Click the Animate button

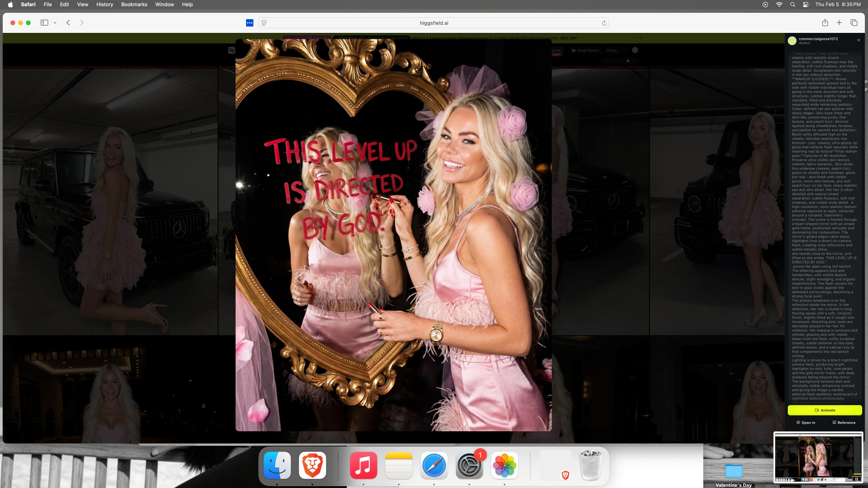[x=825, y=410]
